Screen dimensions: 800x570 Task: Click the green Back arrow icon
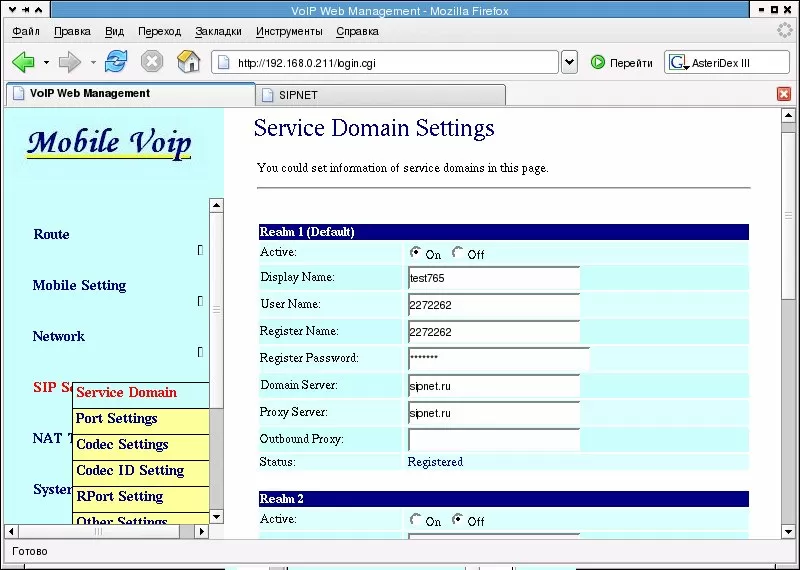tap(23, 62)
